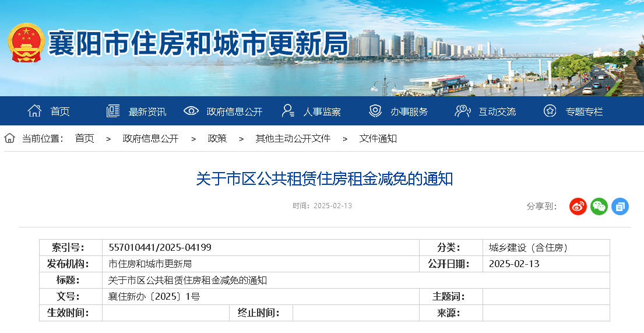Go to 文件通知 breadcrumb link
644x333 pixels.
pos(378,139)
